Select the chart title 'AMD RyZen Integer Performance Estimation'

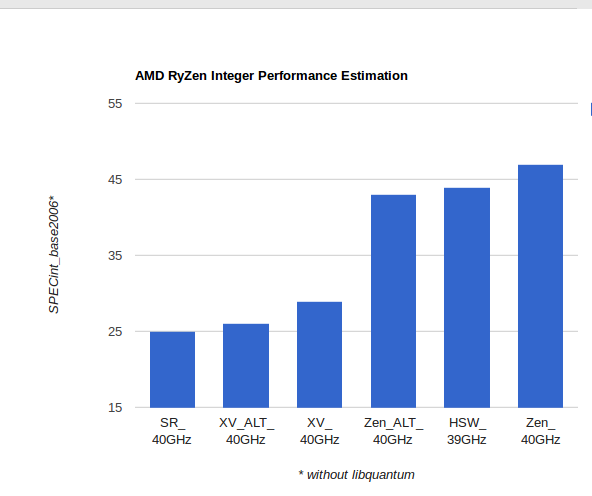[271, 75]
